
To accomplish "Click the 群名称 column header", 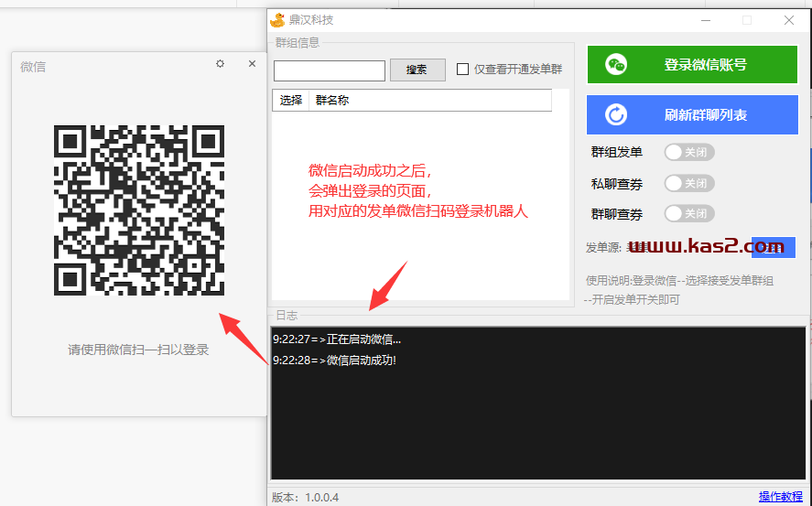I will 430,101.
